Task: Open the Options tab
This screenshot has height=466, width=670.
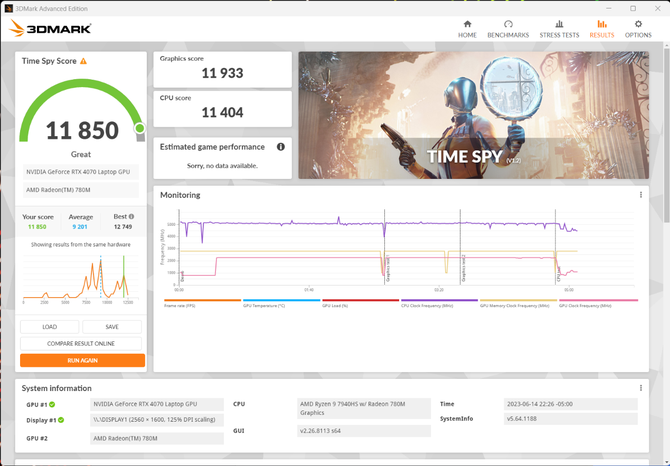Action: coord(638,29)
